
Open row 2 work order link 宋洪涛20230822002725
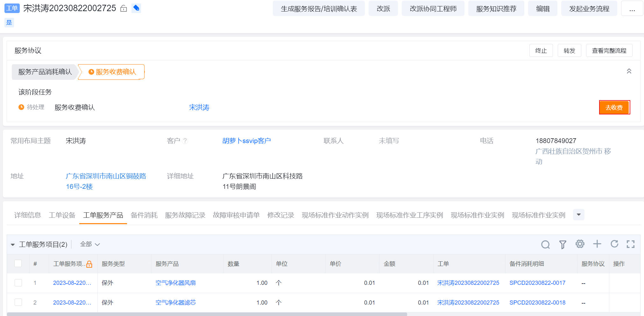(468, 302)
